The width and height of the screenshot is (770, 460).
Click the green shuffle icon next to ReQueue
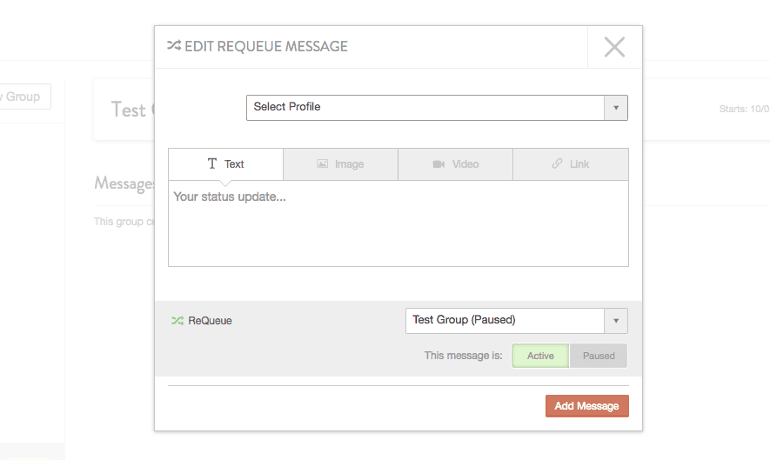(x=177, y=321)
